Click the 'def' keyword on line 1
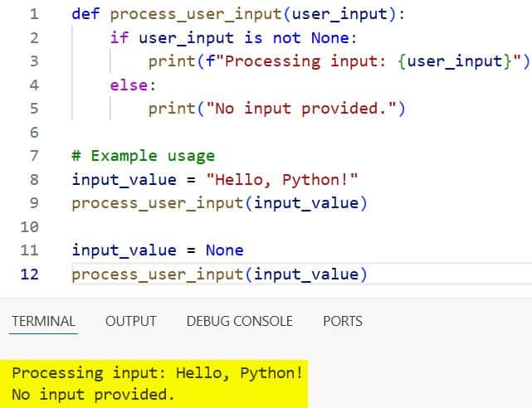This screenshot has height=408, width=532. 85,14
